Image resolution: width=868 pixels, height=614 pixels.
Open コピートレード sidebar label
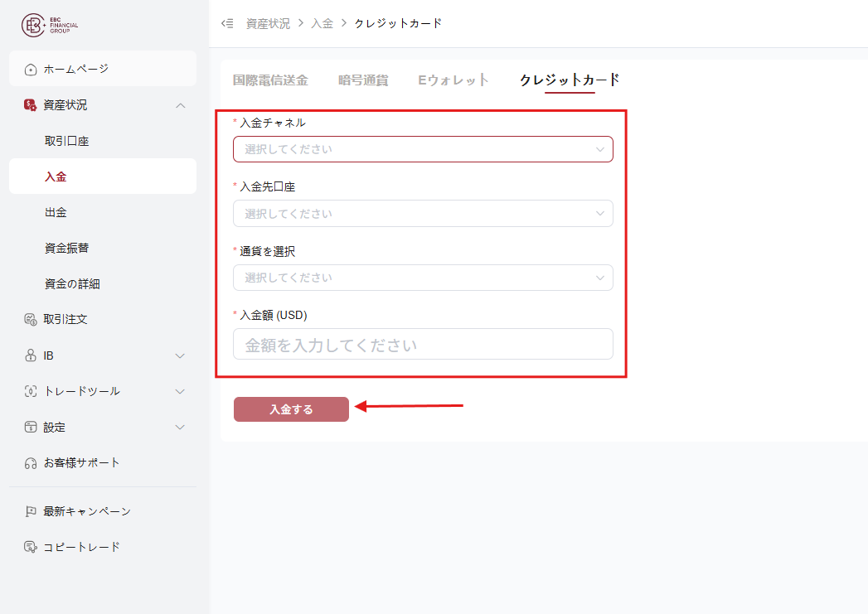click(x=81, y=547)
